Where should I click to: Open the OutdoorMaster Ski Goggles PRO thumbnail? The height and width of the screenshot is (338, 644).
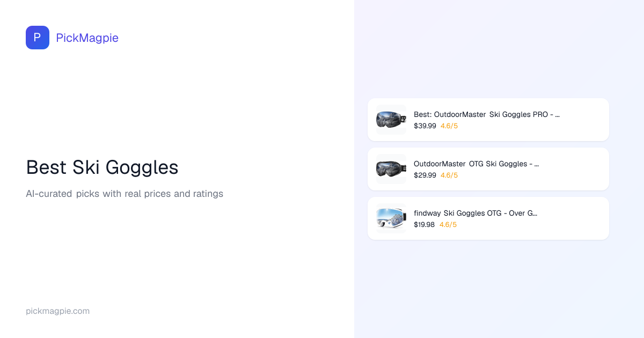[x=391, y=120]
